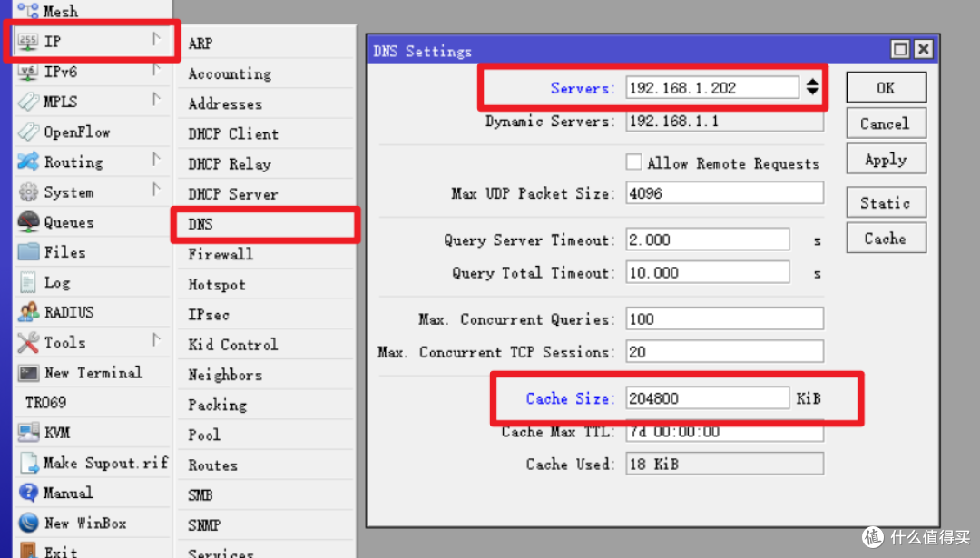Image resolution: width=980 pixels, height=558 pixels.
Task: Open the Static DNS entries button
Action: [885, 203]
